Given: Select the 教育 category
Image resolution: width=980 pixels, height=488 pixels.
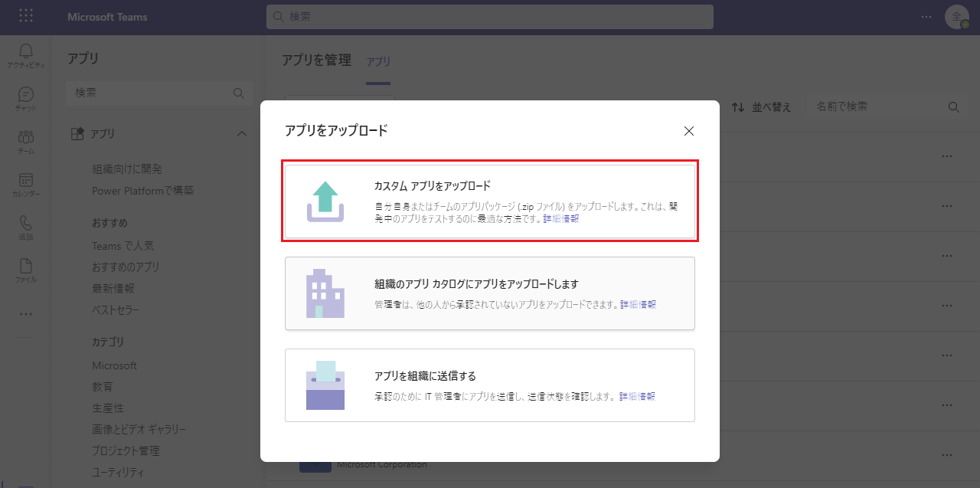Looking at the screenshot, I should pyautogui.click(x=103, y=387).
